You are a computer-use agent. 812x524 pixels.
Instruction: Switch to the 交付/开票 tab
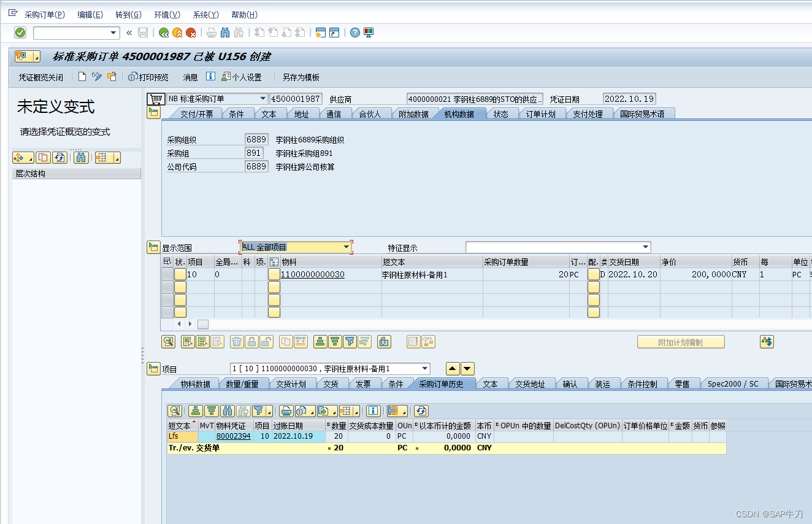(196, 114)
